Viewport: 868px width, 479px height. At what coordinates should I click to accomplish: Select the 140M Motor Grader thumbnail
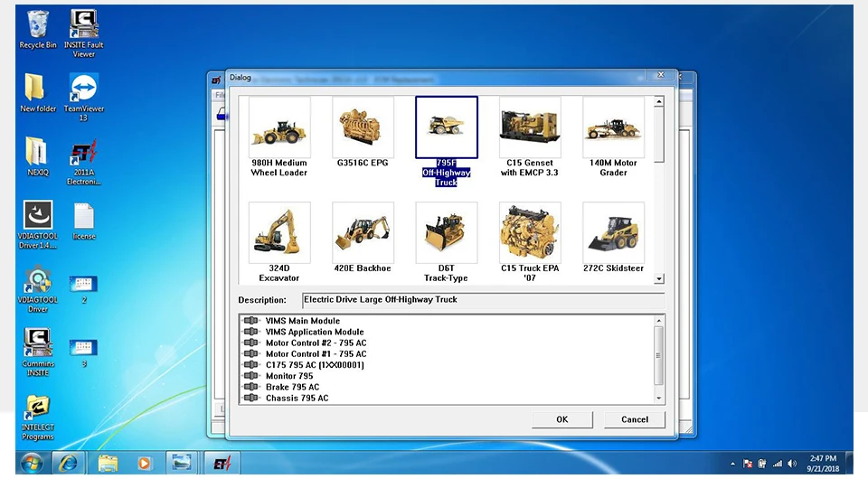click(x=613, y=127)
